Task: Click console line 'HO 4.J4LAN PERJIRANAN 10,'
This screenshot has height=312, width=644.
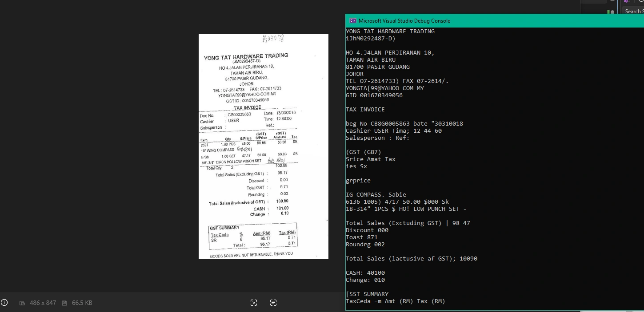Action: tap(390, 53)
